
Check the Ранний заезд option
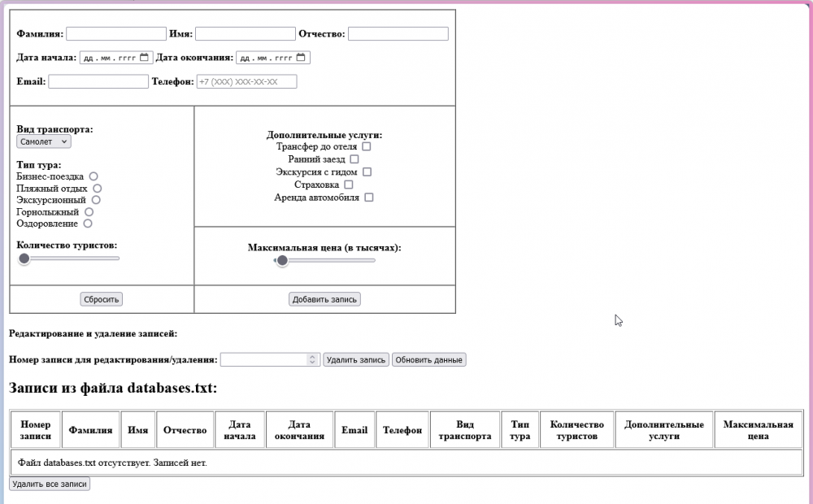[354, 159]
